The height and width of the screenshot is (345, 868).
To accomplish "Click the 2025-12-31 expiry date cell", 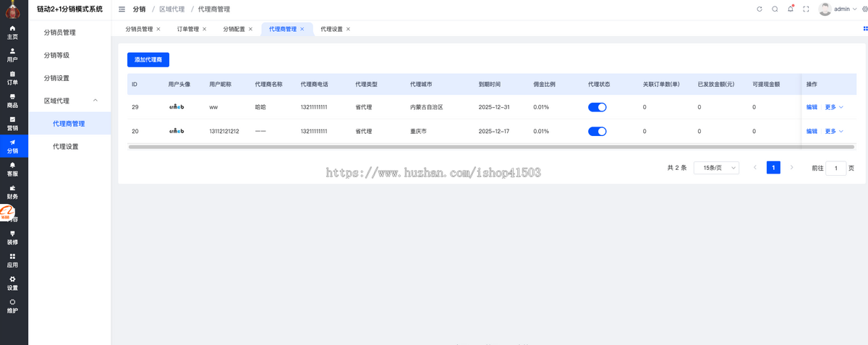I will coord(494,107).
